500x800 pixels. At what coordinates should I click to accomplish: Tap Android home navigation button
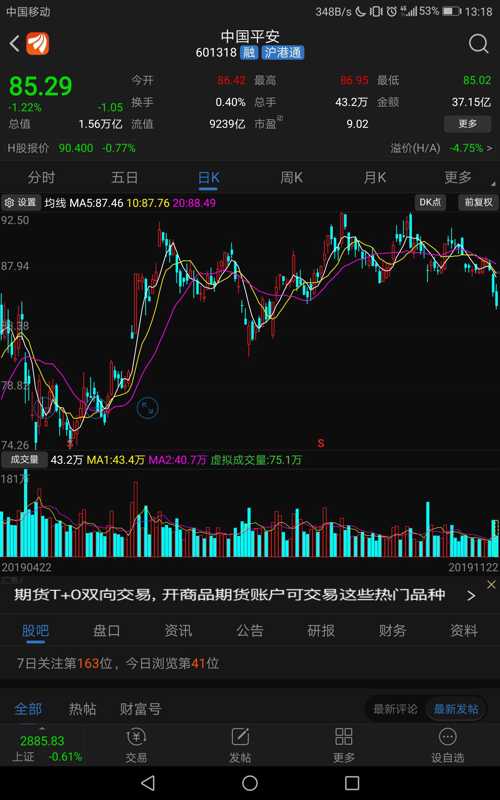click(250, 783)
